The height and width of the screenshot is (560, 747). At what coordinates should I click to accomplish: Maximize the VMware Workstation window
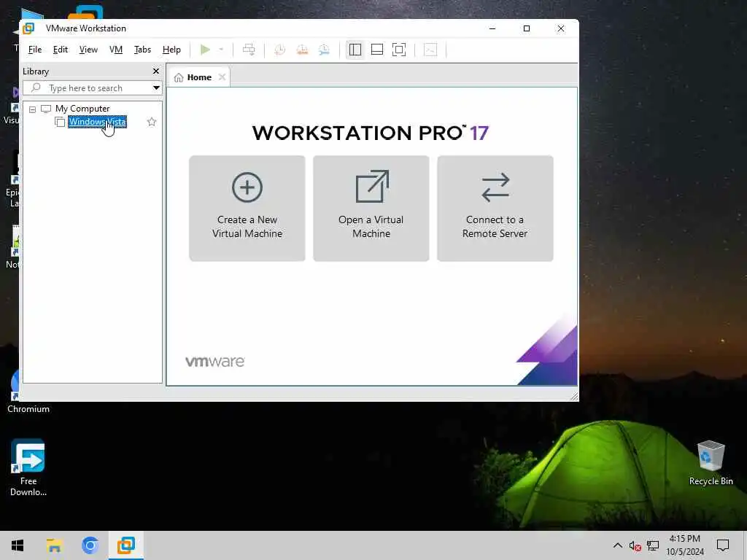click(x=527, y=28)
